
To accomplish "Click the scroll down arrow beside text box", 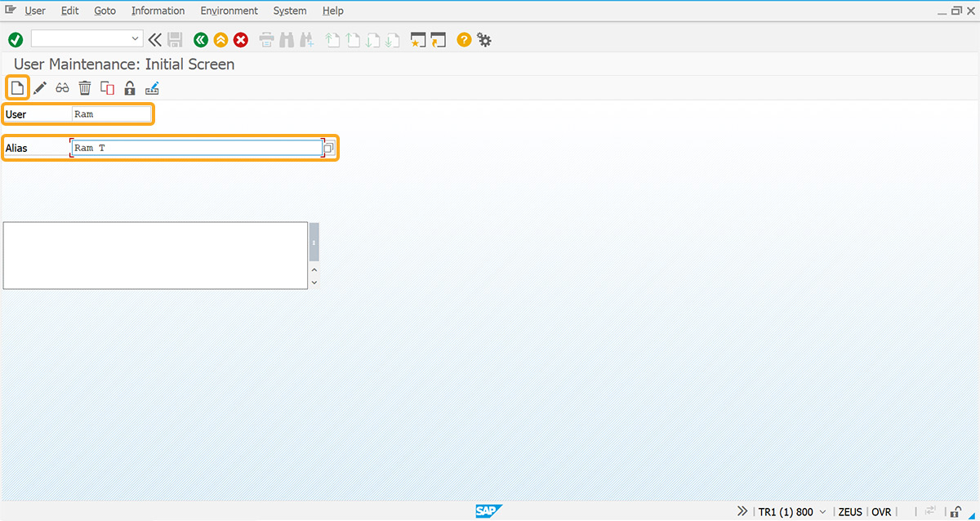I will pos(314,282).
